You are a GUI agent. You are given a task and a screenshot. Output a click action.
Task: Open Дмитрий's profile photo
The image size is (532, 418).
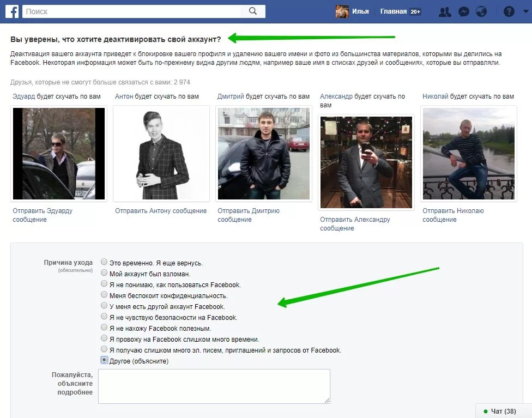(264, 154)
